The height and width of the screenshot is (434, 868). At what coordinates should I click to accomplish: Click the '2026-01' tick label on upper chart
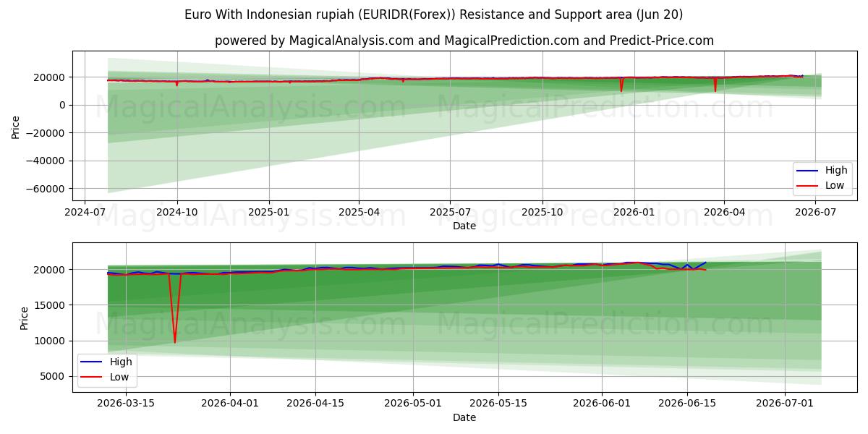click(634, 212)
